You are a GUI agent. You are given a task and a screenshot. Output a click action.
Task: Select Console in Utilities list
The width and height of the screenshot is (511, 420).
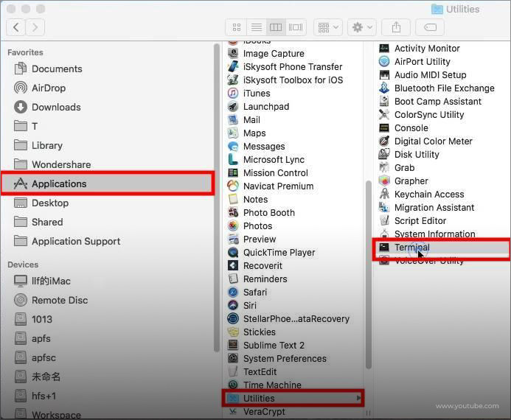403,128
